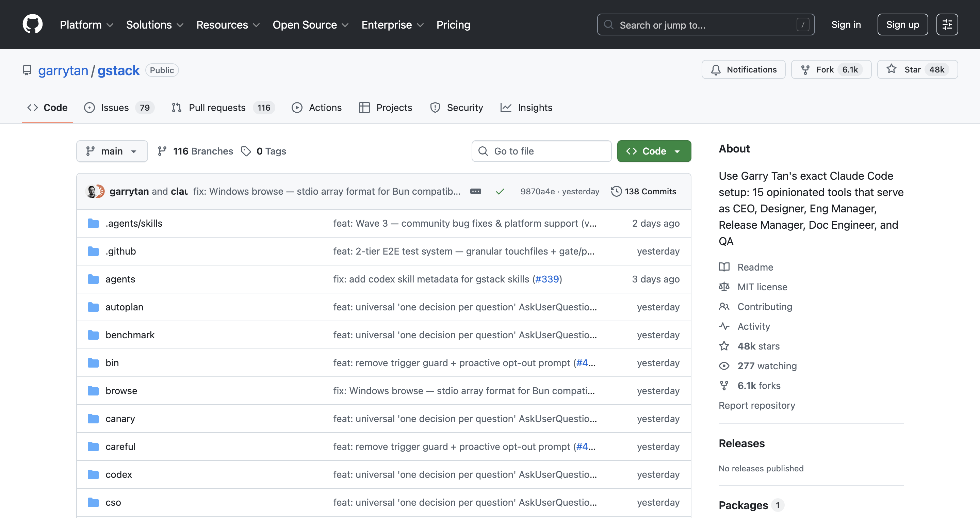Open the global navigation settings icon
Image resolution: width=980 pixels, height=518 pixels.
(947, 25)
